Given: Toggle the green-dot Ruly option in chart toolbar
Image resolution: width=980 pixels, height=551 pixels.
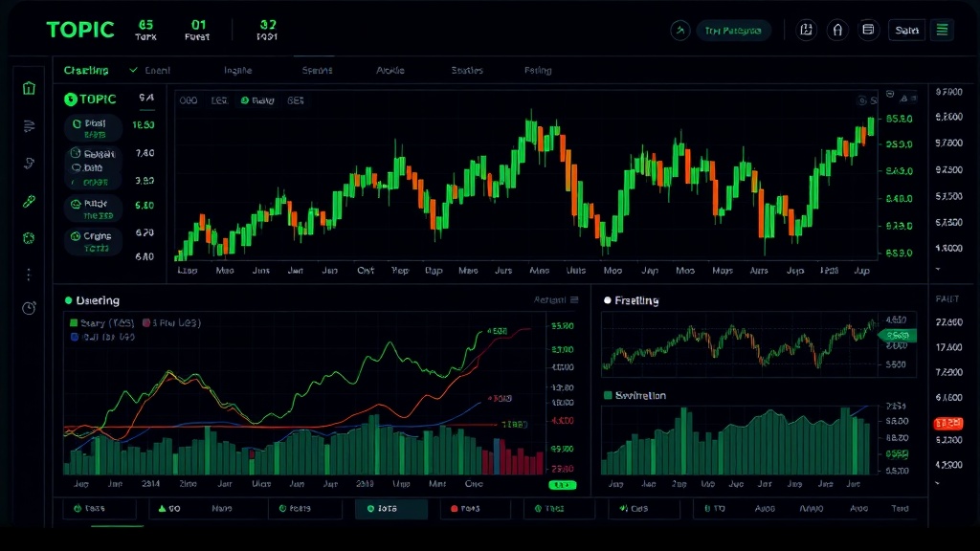Looking at the screenshot, I should (x=257, y=100).
